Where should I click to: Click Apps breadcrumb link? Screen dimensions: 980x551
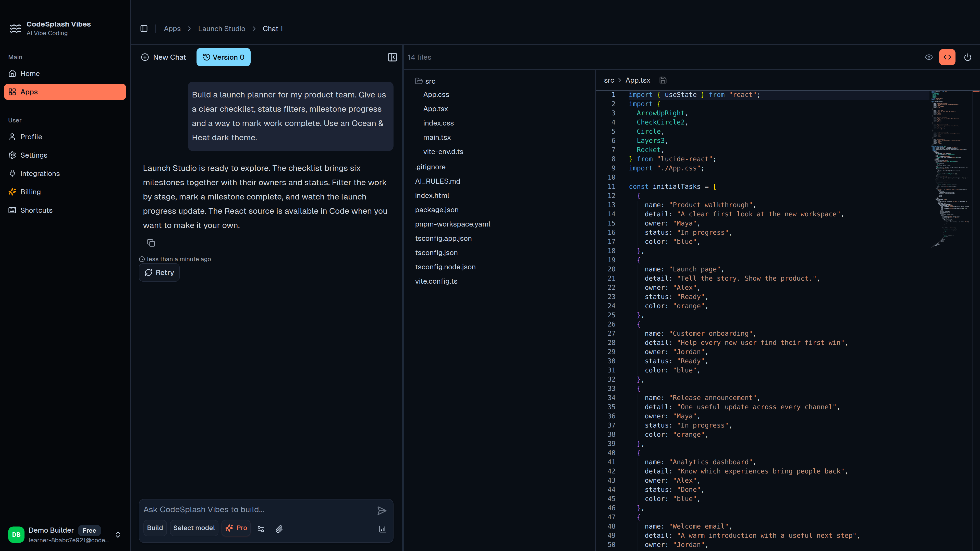(172, 29)
